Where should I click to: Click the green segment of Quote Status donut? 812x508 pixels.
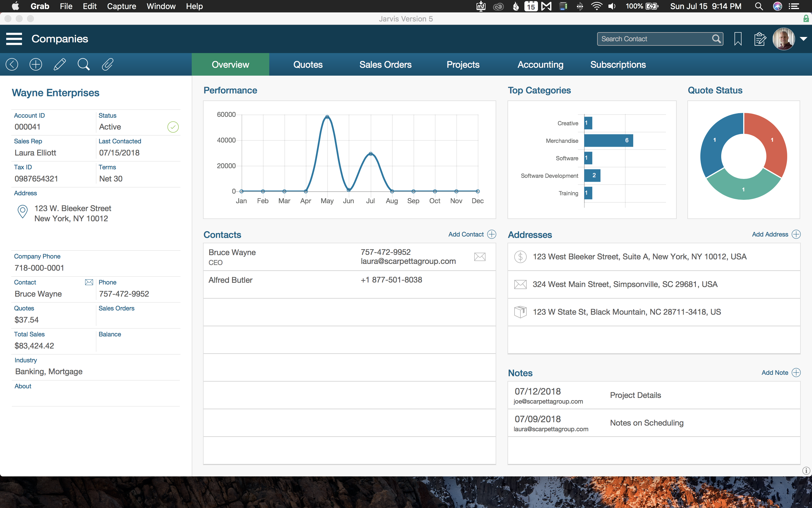click(x=743, y=189)
